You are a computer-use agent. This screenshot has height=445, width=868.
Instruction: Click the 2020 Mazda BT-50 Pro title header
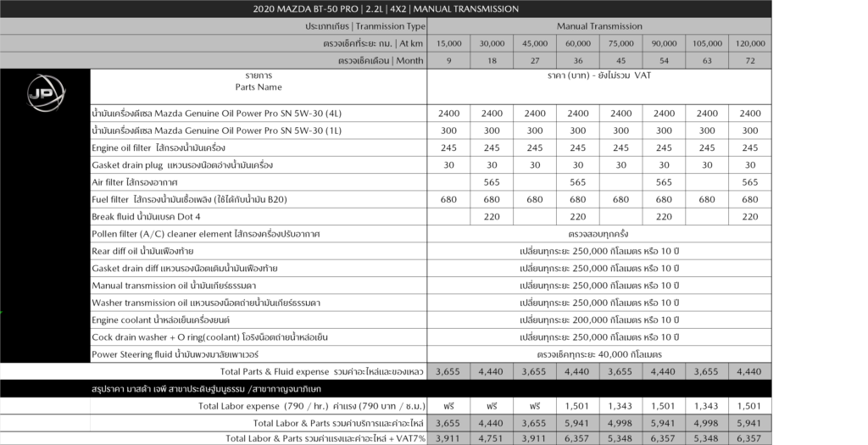(386, 8)
